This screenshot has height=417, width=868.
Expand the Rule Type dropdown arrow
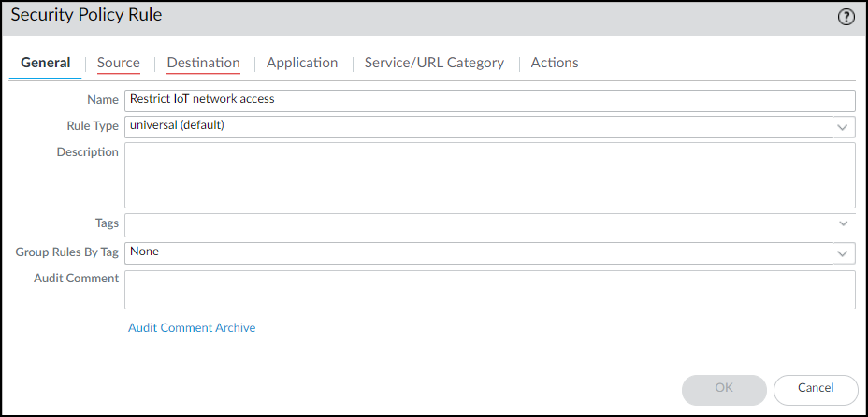[843, 127]
